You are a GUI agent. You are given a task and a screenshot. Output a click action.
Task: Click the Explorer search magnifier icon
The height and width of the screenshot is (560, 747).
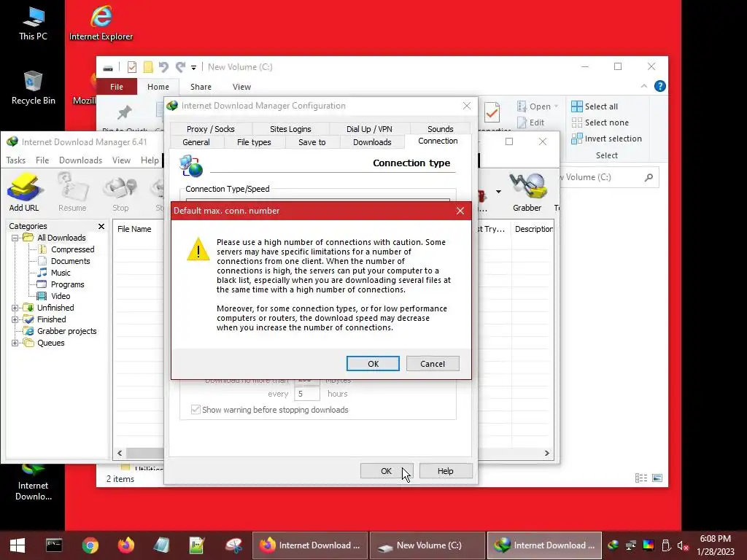pyautogui.click(x=649, y=177)
